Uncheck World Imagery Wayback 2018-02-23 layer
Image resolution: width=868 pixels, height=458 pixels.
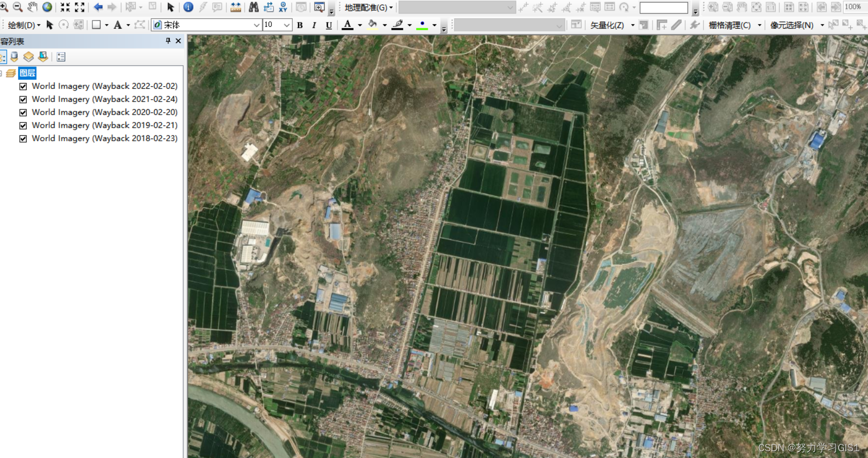pyautogui.click(x=23, y=139)
